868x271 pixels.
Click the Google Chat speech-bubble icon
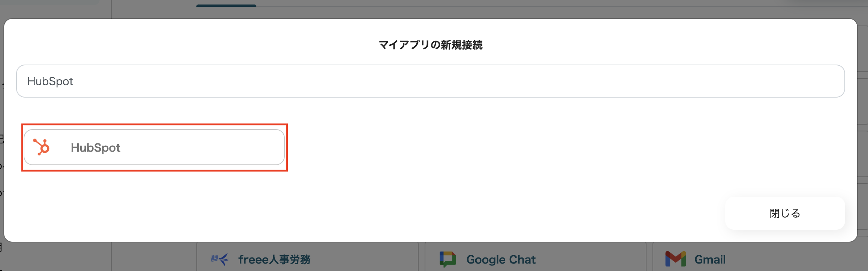[447, 258]
